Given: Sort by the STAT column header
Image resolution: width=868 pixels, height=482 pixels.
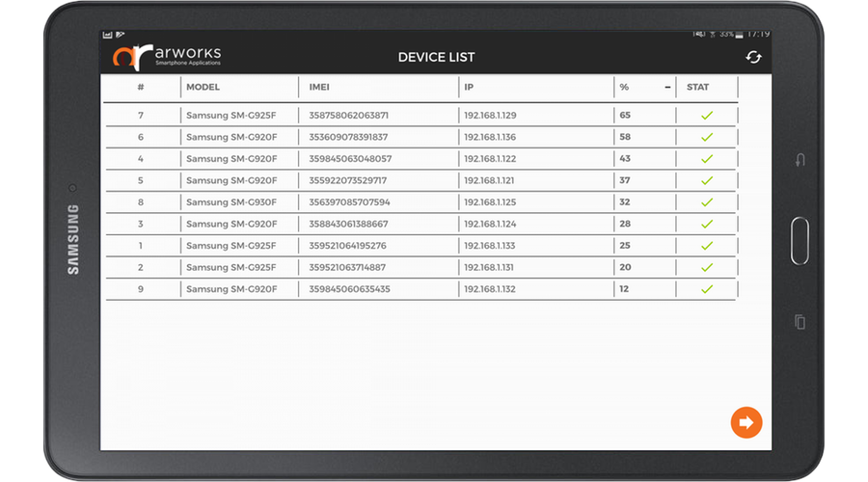Looking at the screenshot, I should (x=697, y=87).
